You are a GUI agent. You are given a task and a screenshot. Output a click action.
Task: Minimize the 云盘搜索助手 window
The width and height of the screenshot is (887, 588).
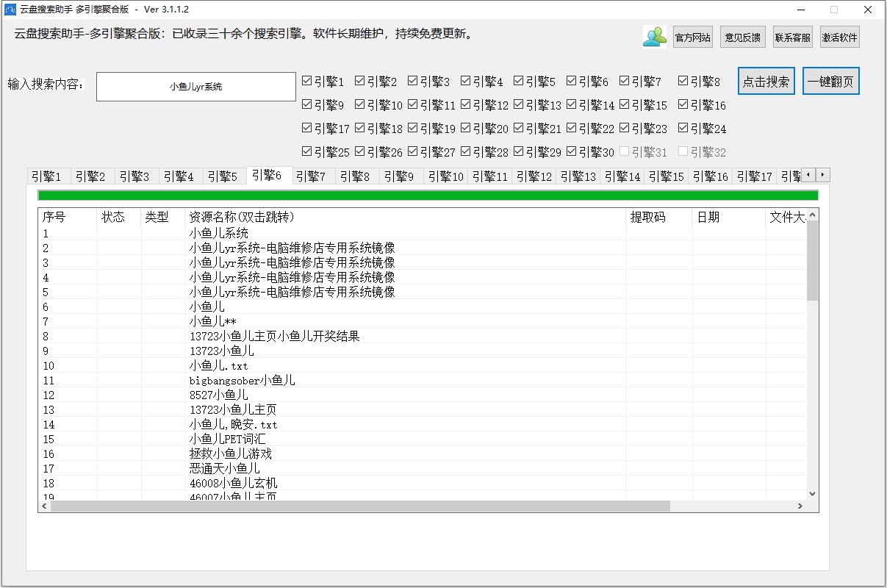click(x=800, y=10)
